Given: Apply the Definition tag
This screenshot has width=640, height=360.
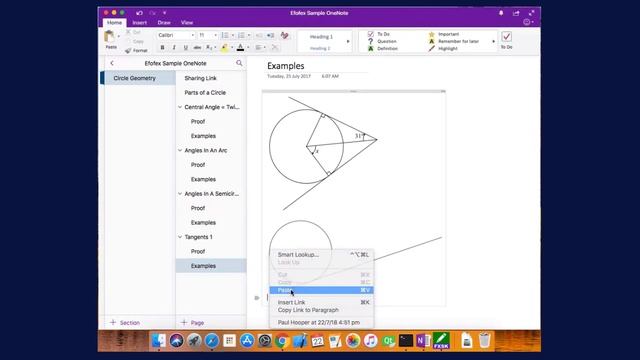Looking at the screenshot, I should (x=383, y=49).
